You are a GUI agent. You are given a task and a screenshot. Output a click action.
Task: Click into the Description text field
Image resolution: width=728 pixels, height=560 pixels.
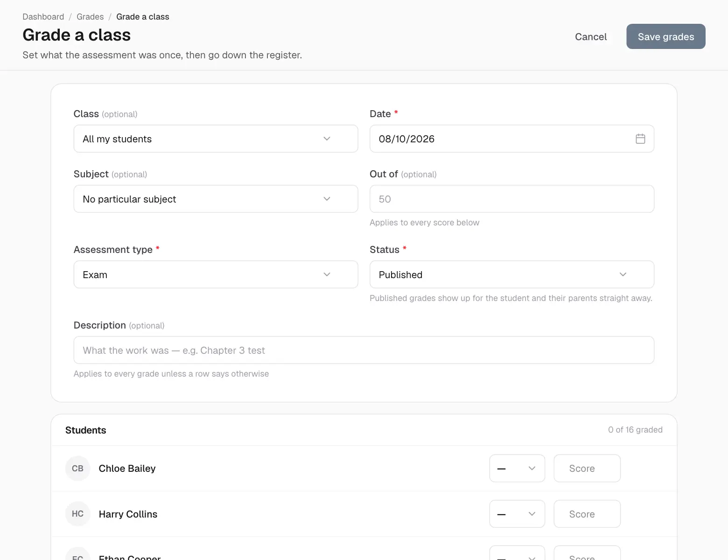click(364, 350)
